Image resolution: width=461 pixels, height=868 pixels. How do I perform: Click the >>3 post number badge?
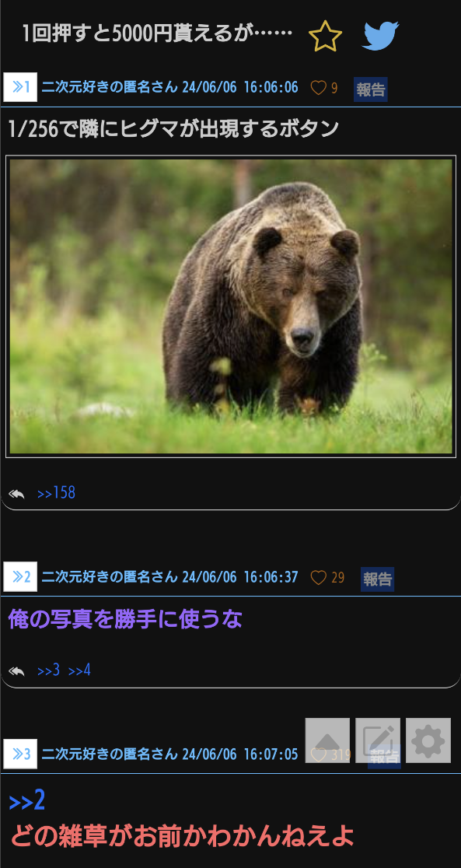coord(20,754)
